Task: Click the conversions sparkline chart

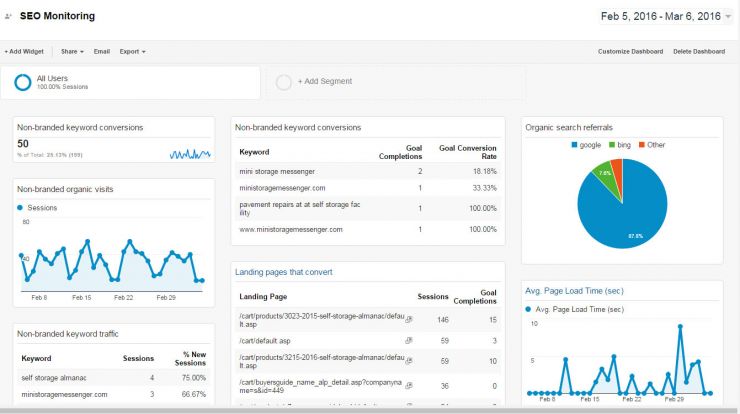Action: (x=190, y=154)
